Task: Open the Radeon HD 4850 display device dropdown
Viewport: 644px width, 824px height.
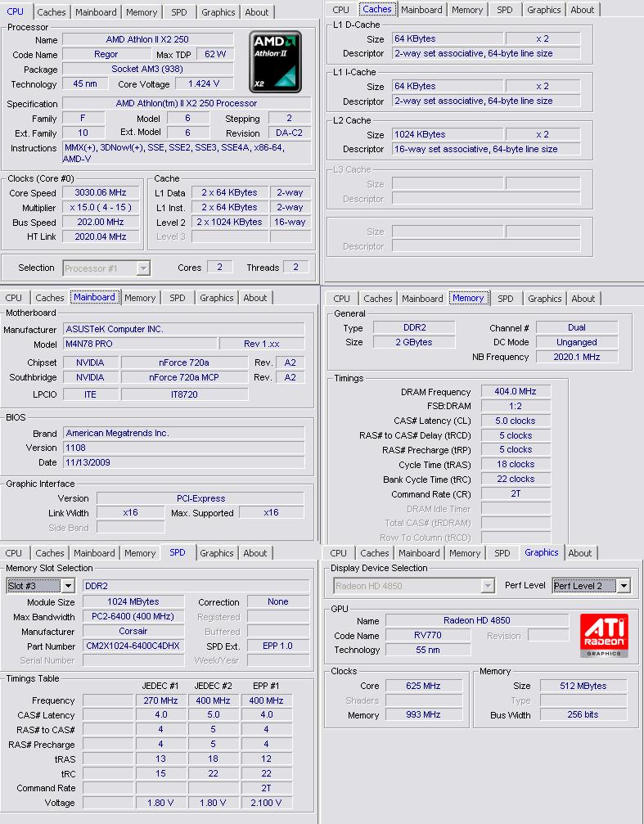Action: tap(414, 585)
